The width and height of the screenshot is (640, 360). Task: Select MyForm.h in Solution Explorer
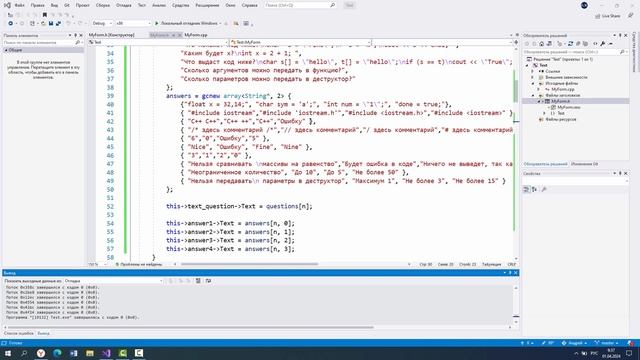pos(560,101)
